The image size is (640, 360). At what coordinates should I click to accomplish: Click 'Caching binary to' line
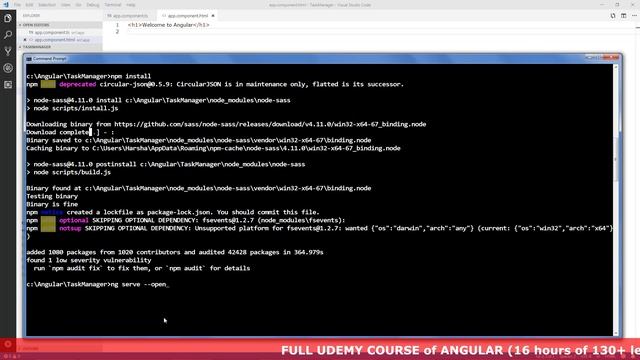(x=213, y=148)
